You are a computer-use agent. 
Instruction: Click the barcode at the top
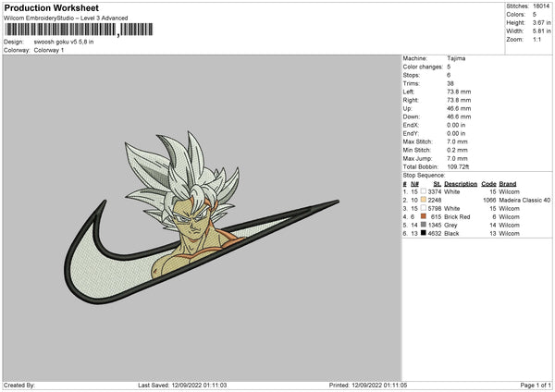click(79, 30)
